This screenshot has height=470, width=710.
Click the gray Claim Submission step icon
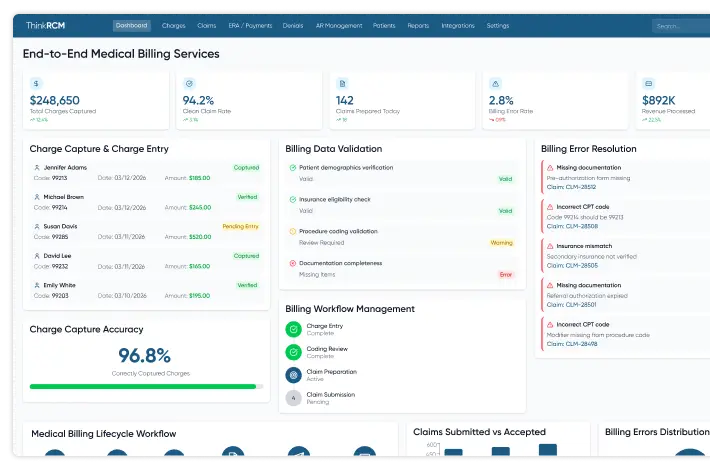293,398
